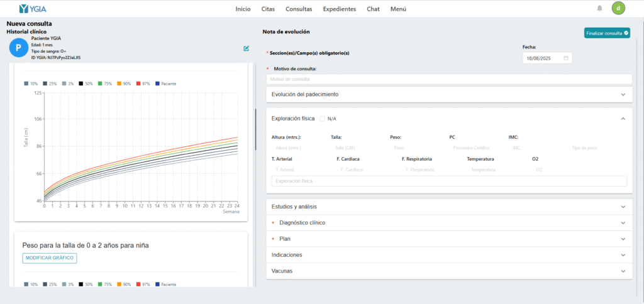The image size is (644, 304).
Task: Click the Talla (CM) input field
Action: click(358, 148)
